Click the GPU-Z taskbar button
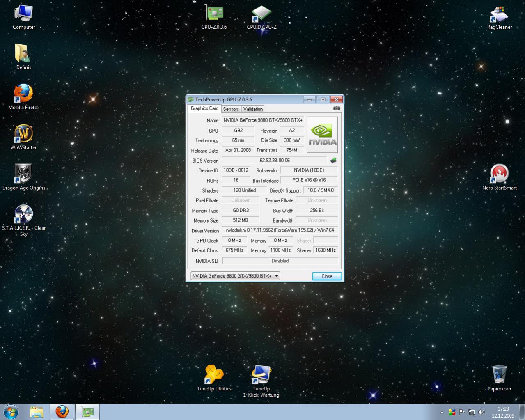 (x=87, y=412)
